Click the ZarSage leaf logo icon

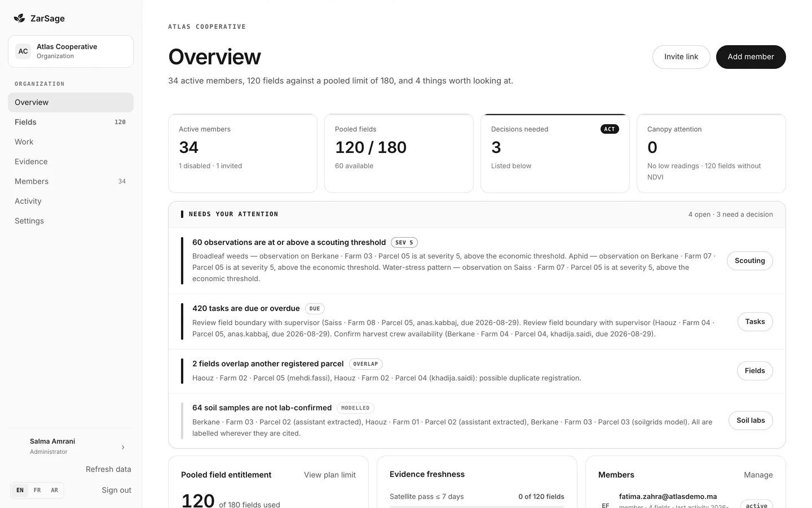[19, 18]
